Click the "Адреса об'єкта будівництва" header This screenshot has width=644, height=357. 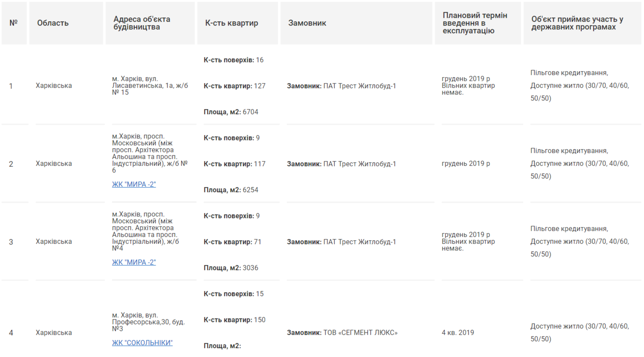[142, 23]
